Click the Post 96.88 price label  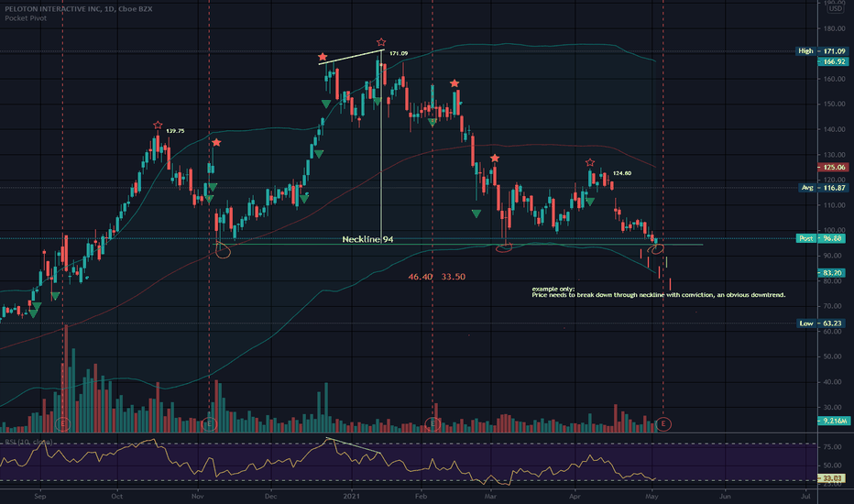(822, 238)
